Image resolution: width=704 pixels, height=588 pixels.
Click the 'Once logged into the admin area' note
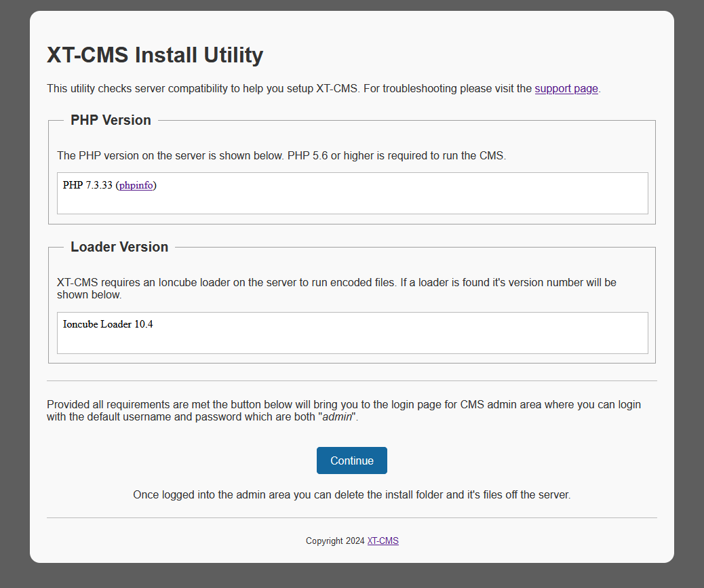pyautogui.click(x=351, y=494)
